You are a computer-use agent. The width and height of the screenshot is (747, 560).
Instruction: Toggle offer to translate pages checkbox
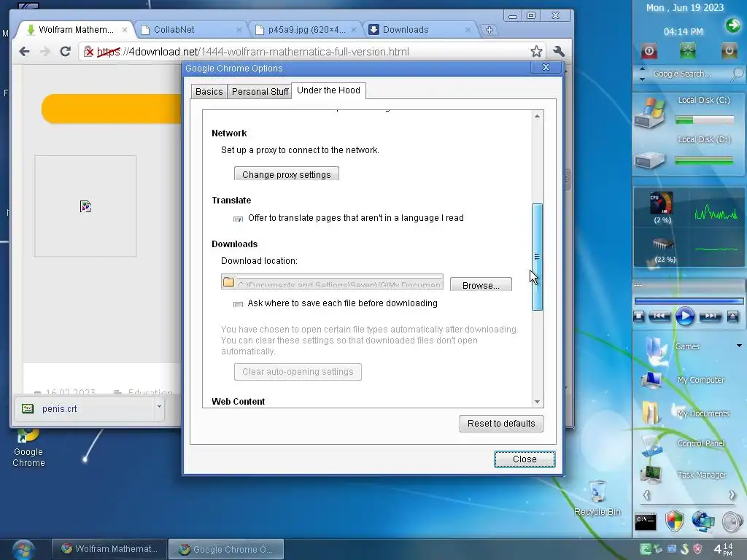[x=239, y=219]
